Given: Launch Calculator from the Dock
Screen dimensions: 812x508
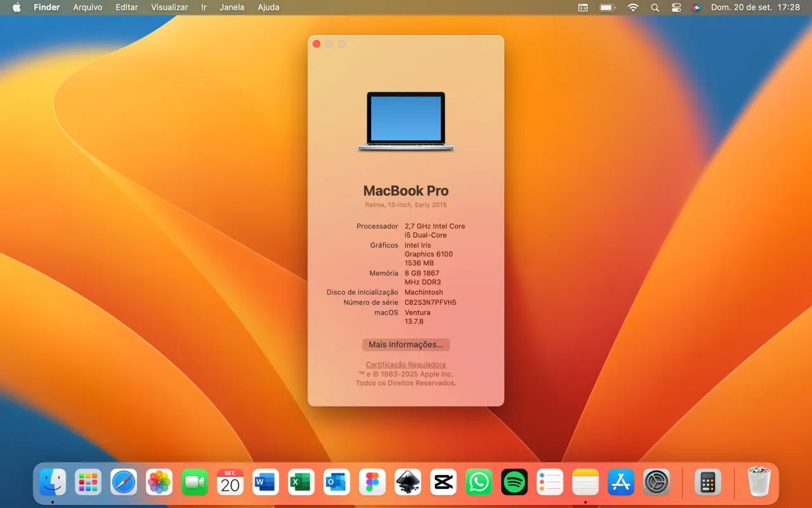Looking at the screenshot, I should pos(708,483).
